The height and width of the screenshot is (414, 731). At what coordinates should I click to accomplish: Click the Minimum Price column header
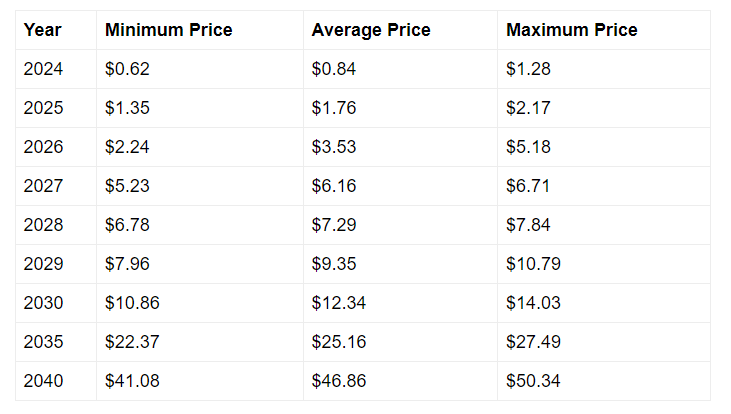pos(168,30)
